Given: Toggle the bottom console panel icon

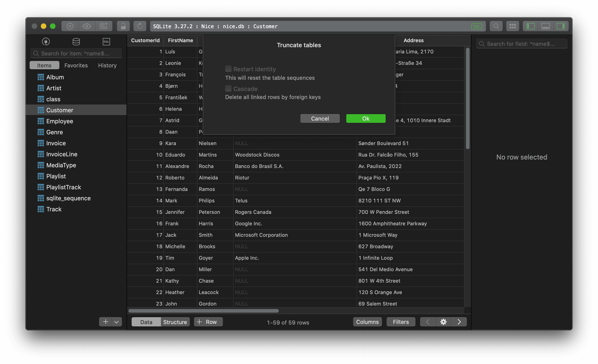Looking at the screenshot, I should 545,26.
